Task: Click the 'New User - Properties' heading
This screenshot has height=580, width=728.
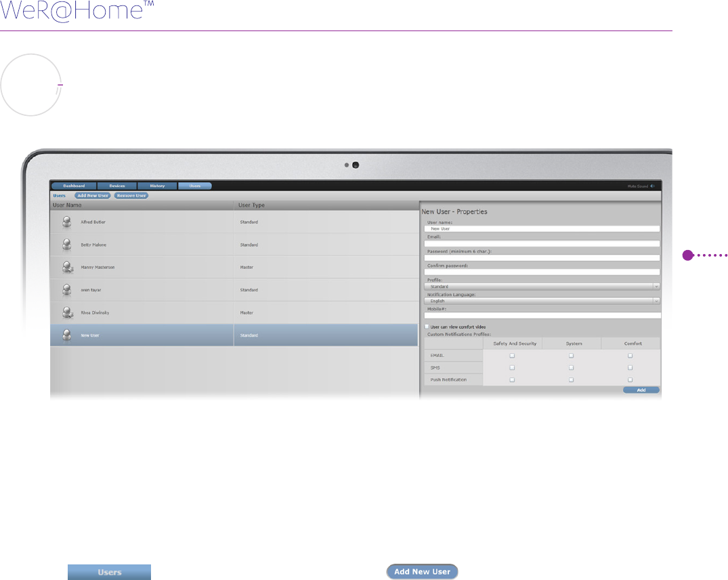Action: click(454, 212)
